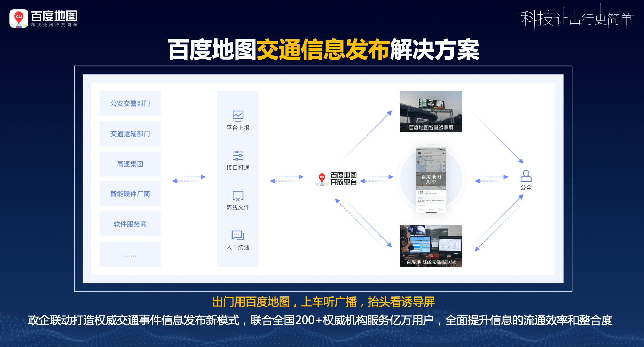Select the 智能硬件厂商 entry

[130, 193]
